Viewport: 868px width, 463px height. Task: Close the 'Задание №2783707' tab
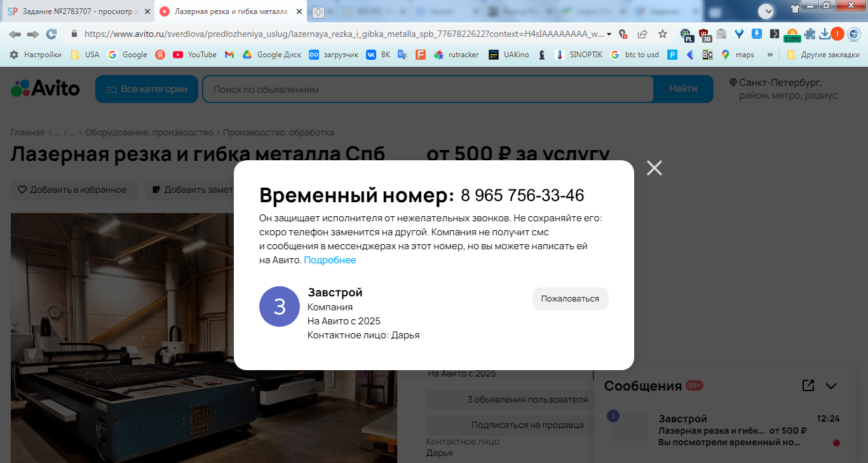147,11
